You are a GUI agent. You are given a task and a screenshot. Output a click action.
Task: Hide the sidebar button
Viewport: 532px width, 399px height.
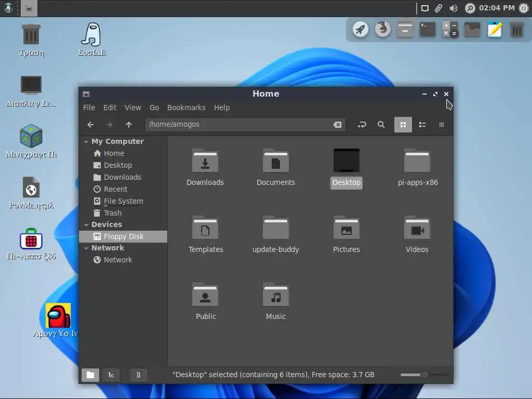click(x=138, y=375)
